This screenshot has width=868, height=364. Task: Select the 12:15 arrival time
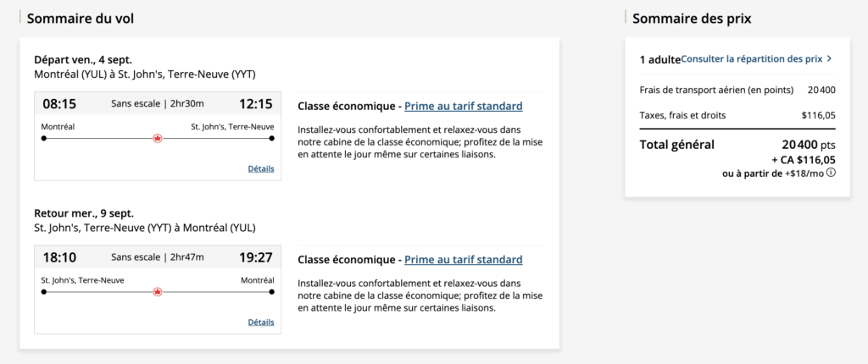[x=256, y=104]
